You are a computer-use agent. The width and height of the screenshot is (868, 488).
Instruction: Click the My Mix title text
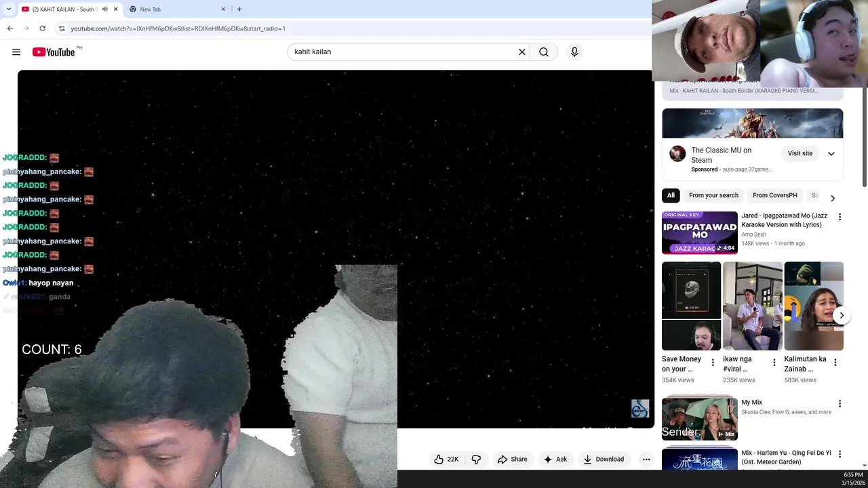(751, 403)
